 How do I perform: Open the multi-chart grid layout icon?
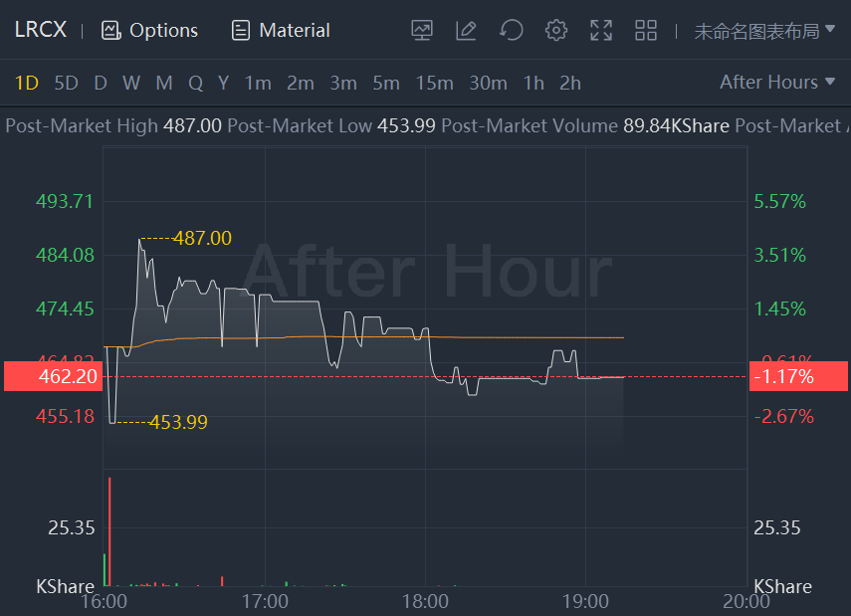pos(646,31)
